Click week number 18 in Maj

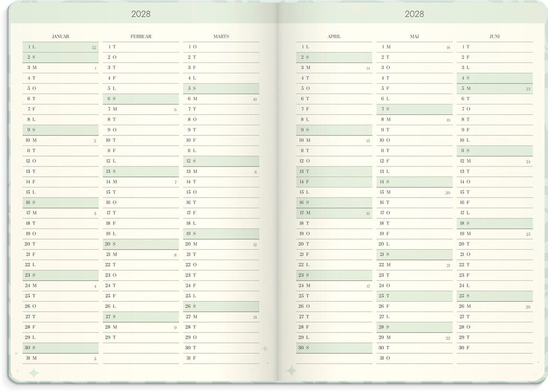pyautogui.click(x=448, y=48)
